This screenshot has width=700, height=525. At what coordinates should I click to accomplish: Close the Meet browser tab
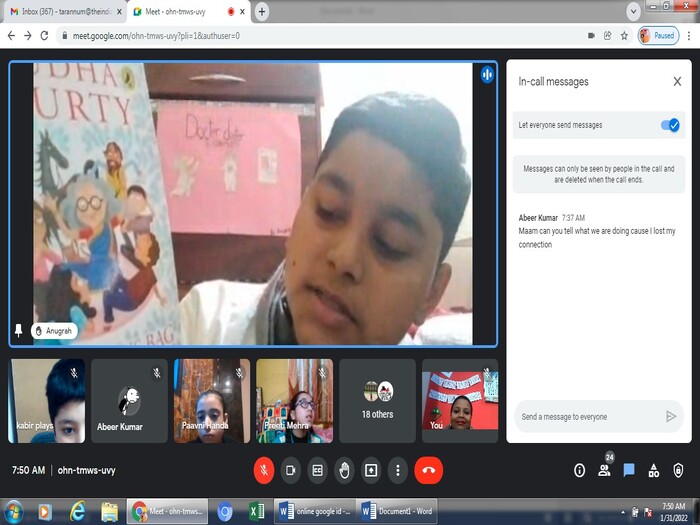click(x=242, y=12)
